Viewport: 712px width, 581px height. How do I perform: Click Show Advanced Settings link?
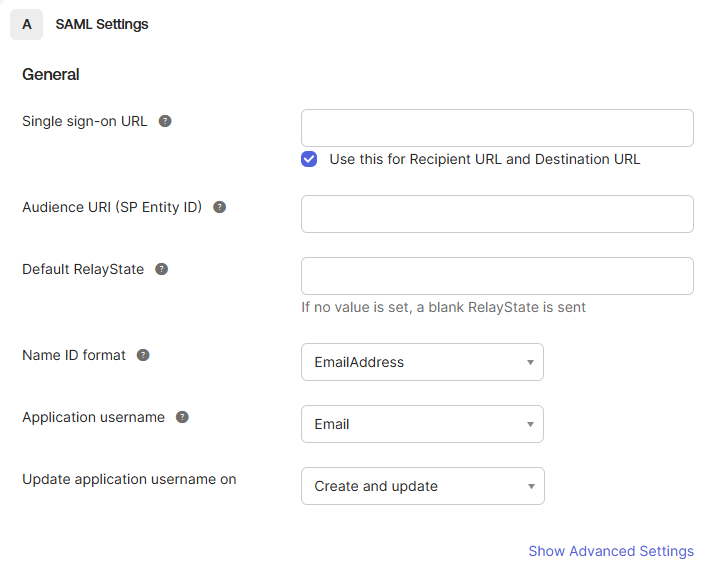pyautogui.click(x=611, y=551)
